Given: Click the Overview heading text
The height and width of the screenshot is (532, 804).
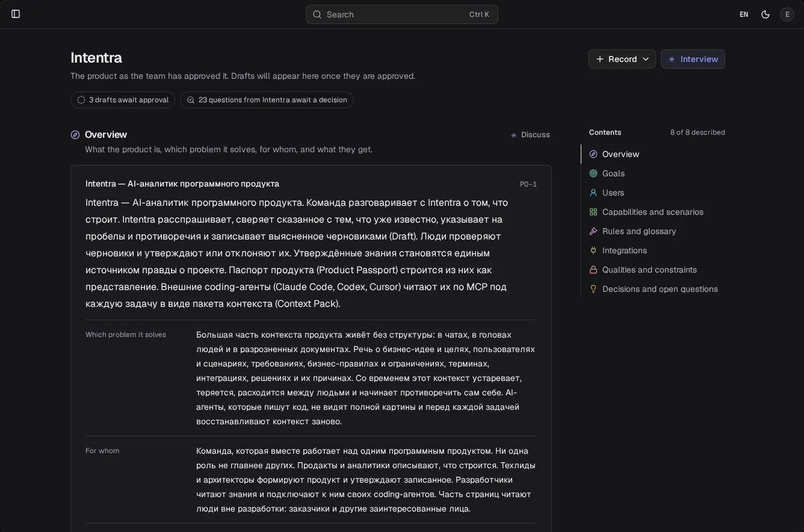Looking at the screenshot, I should (x=106, y=135).
